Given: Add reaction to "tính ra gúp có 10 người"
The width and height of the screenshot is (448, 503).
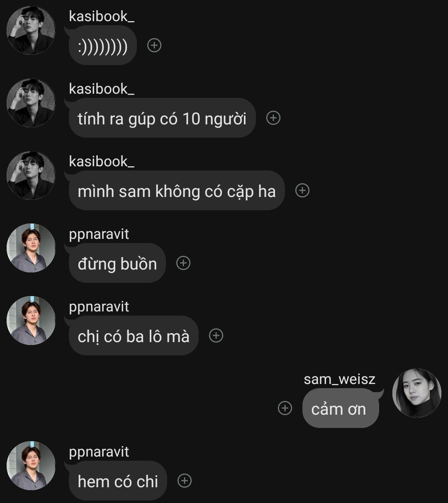Looking at the screenshot, I should 273,118.
